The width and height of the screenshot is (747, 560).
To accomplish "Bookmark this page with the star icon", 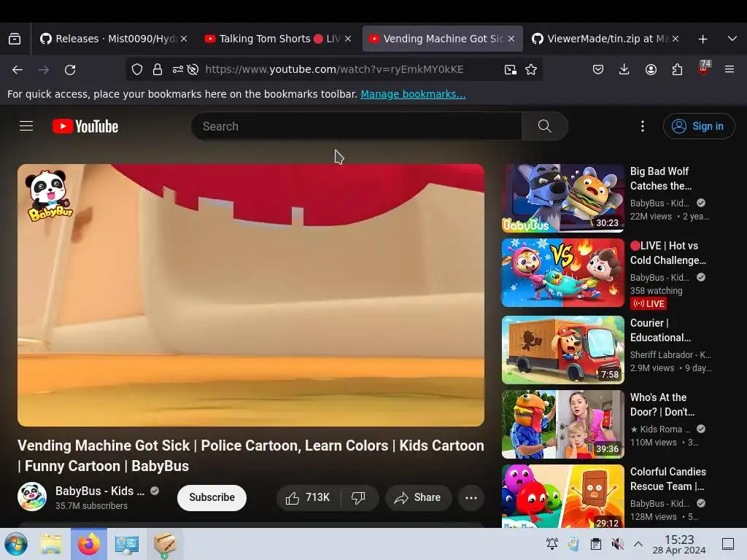I will [x=531, y=69].
